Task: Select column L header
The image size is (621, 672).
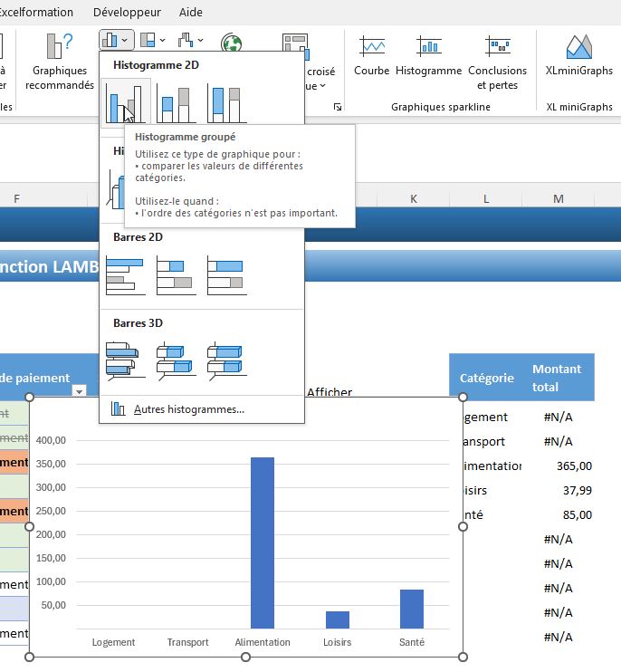Action: point(485,199)
